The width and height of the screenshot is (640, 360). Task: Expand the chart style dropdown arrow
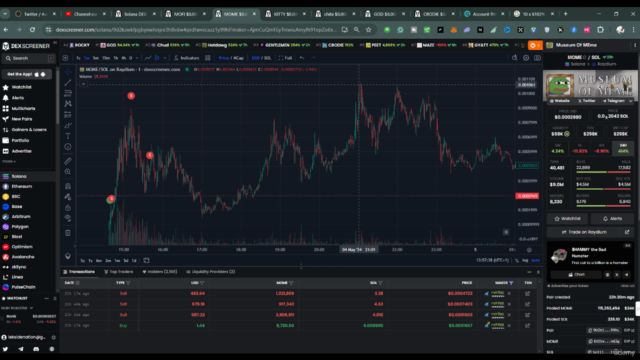164,58
